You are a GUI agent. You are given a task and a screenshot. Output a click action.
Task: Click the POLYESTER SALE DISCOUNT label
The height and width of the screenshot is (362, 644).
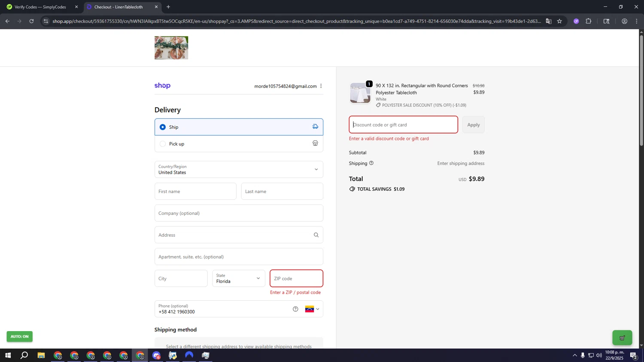[424, 105]
